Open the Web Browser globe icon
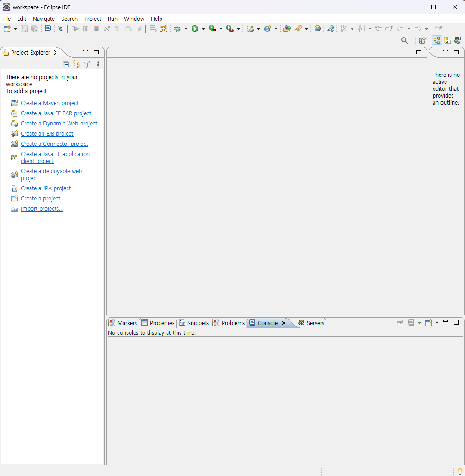This screenshot has height=476, width=465. [x=317, y=29]
